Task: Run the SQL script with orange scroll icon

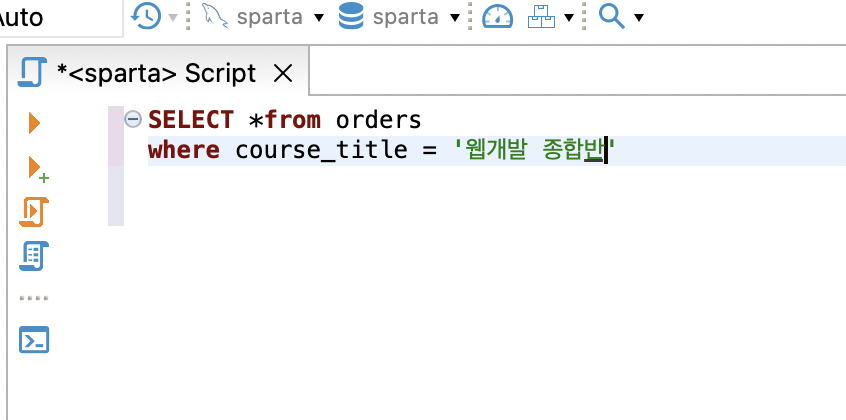Action: pos(34,212)
